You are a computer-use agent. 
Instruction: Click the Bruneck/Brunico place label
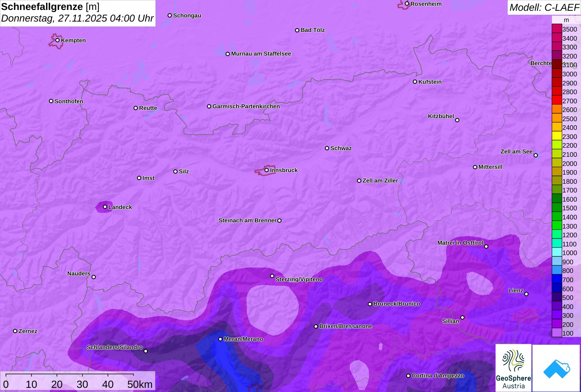click(x=397, y=304)
